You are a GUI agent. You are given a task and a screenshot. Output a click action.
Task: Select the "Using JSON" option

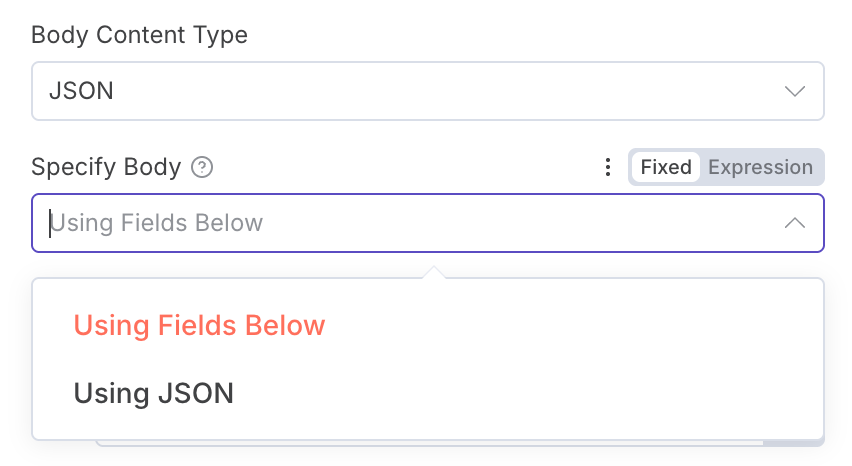[x=153, y=393]
